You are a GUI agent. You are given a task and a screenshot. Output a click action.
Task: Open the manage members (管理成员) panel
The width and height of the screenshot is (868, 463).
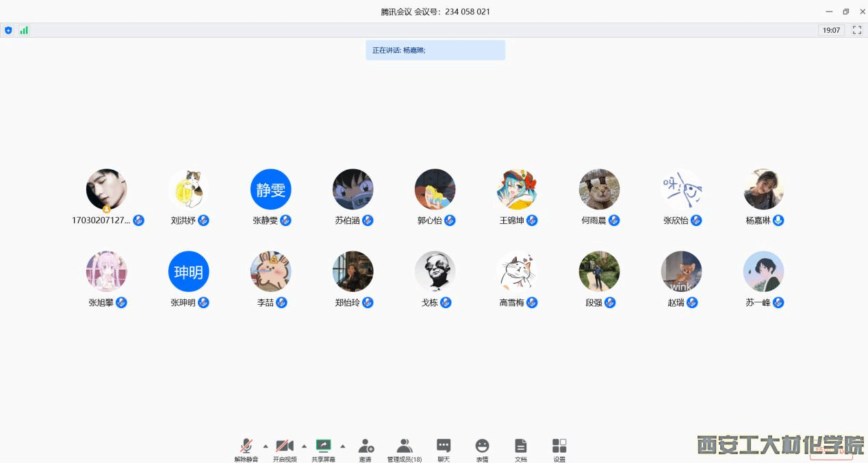tap(404, 449)
